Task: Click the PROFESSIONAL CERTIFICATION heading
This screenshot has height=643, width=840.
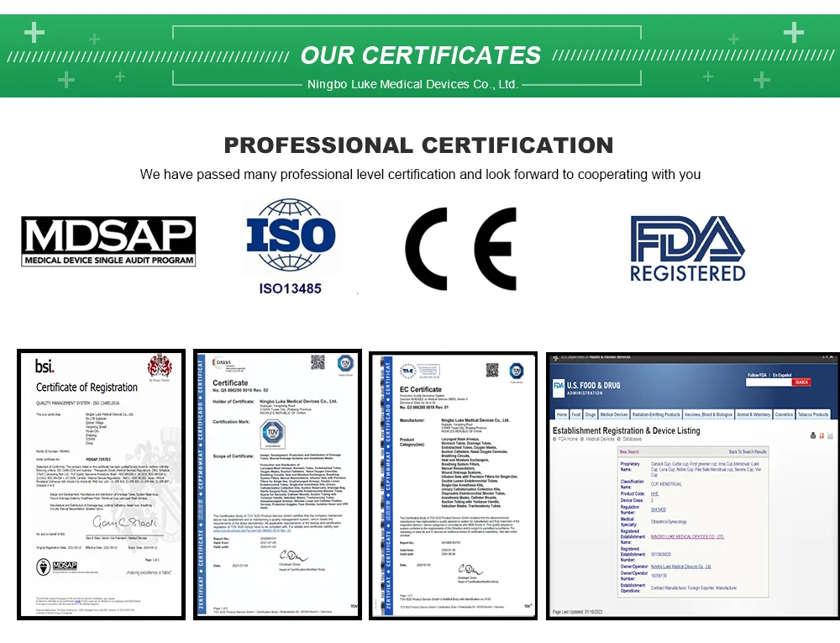Action: tap(419, 145)
